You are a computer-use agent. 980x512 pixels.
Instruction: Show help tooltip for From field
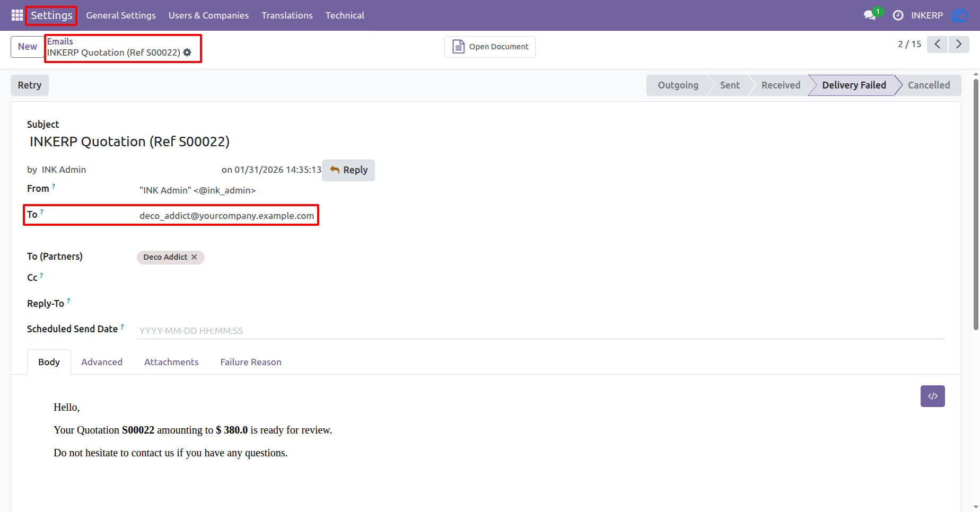pos(54,186)
